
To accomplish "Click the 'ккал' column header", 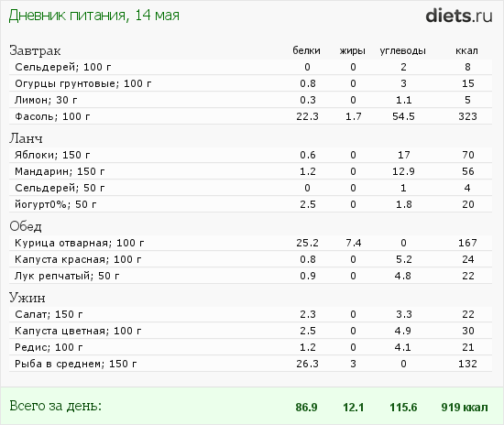I will tap(466, 50).
